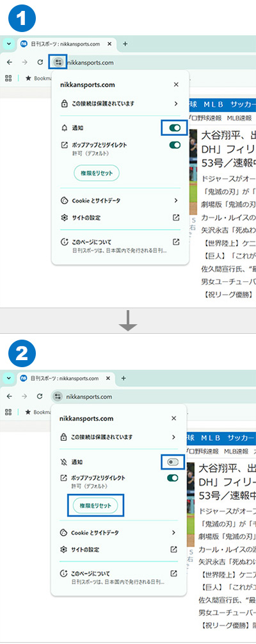
Task: Close the site info popup in lower screenshot
Action: point(173,418)
